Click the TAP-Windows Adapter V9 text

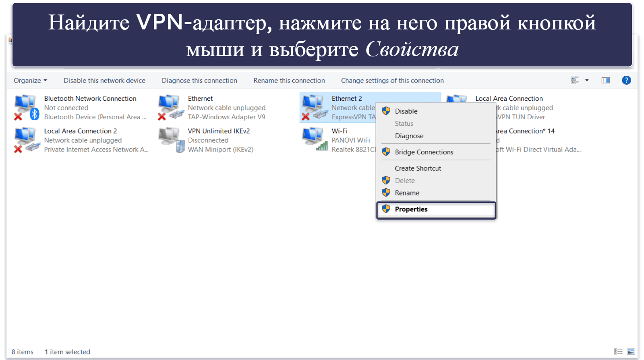tap(226, 117)
